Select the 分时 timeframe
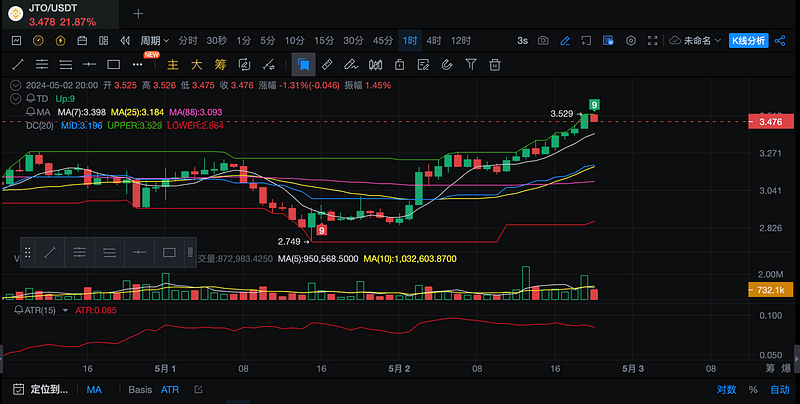 click(x=188, y=41)
